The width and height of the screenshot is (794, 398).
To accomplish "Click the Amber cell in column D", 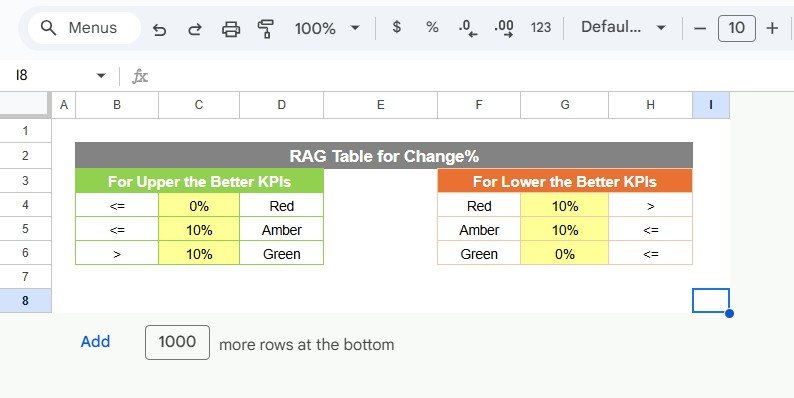I will (x=282, y=229).
